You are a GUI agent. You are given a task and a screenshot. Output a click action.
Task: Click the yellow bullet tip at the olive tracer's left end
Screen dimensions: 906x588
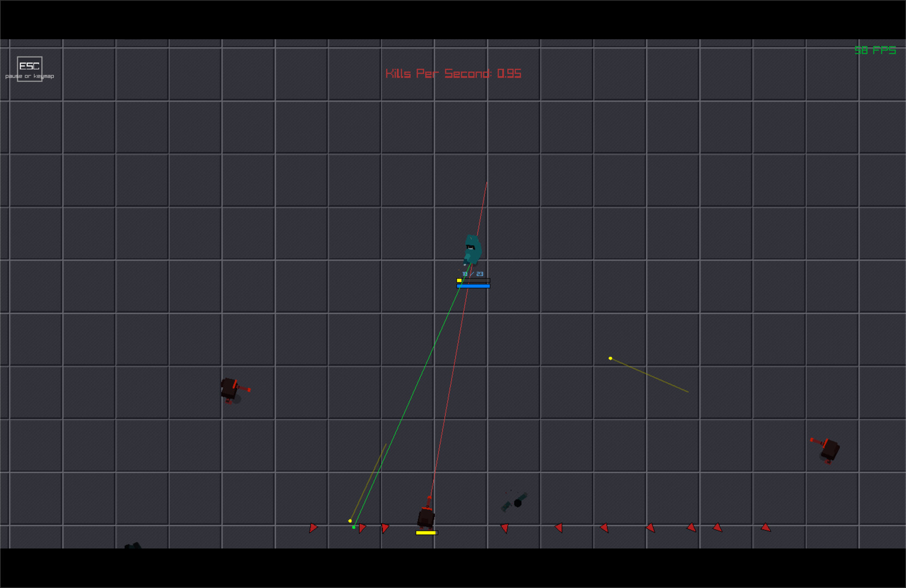610,358
